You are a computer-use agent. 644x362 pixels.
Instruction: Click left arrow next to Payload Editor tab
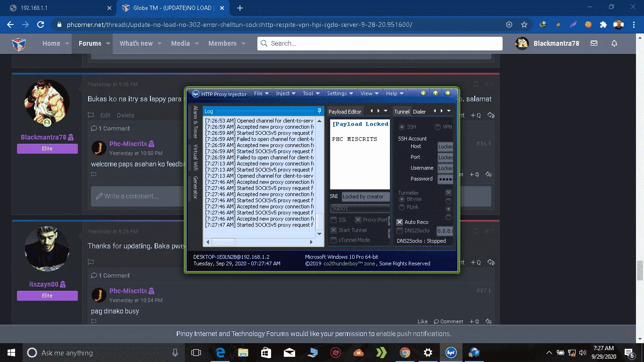[372, 111]
